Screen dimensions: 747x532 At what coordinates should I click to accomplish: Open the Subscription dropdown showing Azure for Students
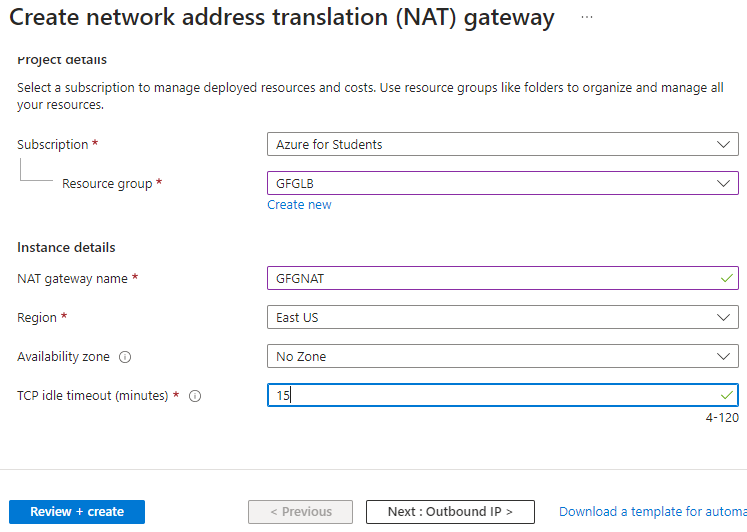[503, 145]
